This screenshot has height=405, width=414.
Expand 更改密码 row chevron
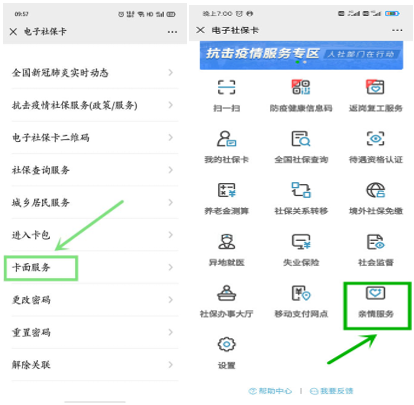point(171,300)
